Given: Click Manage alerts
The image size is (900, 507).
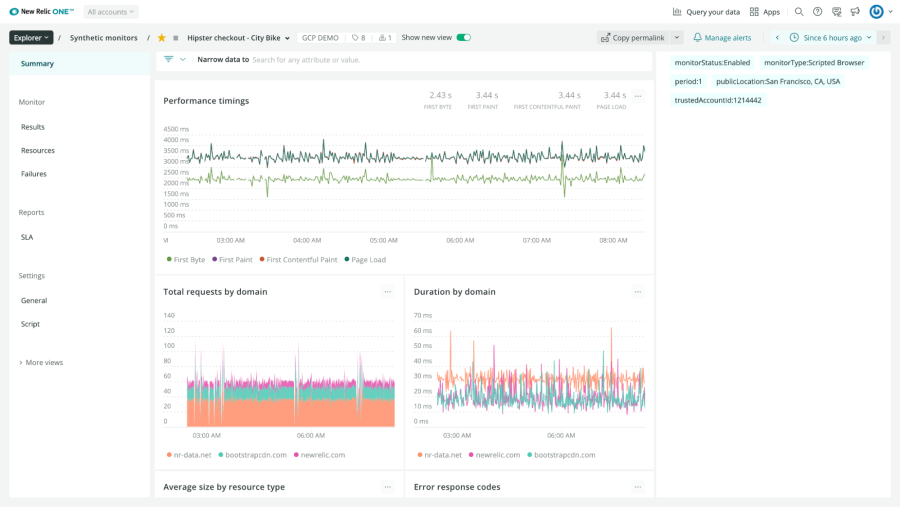Looking at the screenshot, I should tap(722, 38).
